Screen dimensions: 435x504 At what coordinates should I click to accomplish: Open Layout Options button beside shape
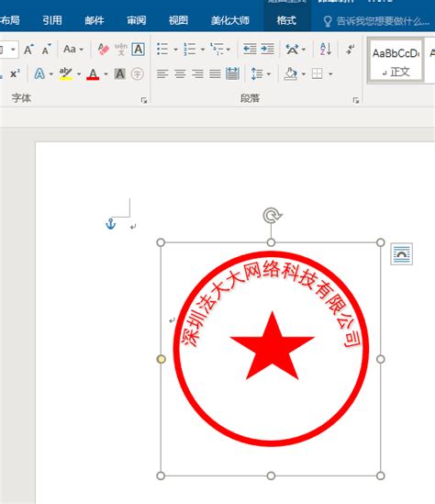(x=402, y=254)
